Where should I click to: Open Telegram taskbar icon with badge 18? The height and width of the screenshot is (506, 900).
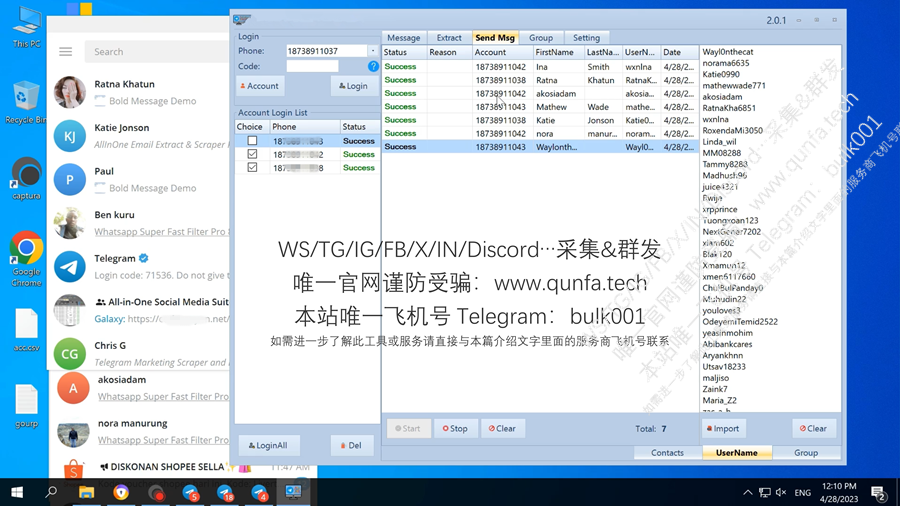[224, 492]
